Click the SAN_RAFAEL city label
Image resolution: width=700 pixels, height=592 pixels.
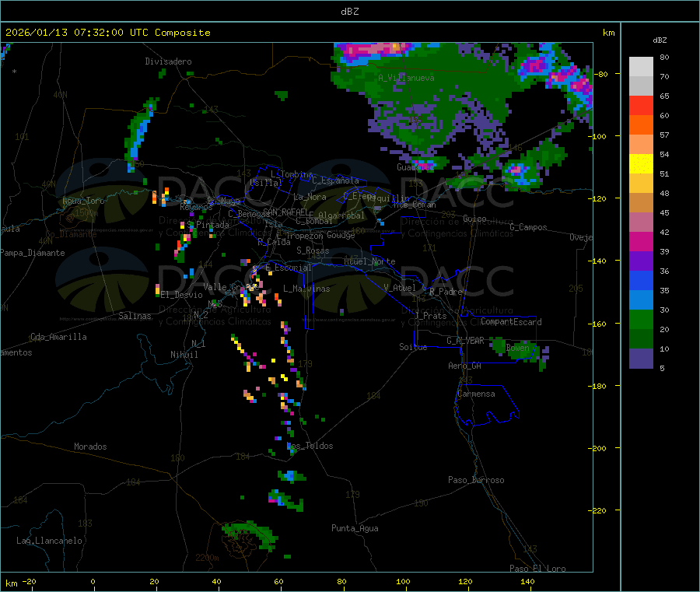[x=285, y=212]
